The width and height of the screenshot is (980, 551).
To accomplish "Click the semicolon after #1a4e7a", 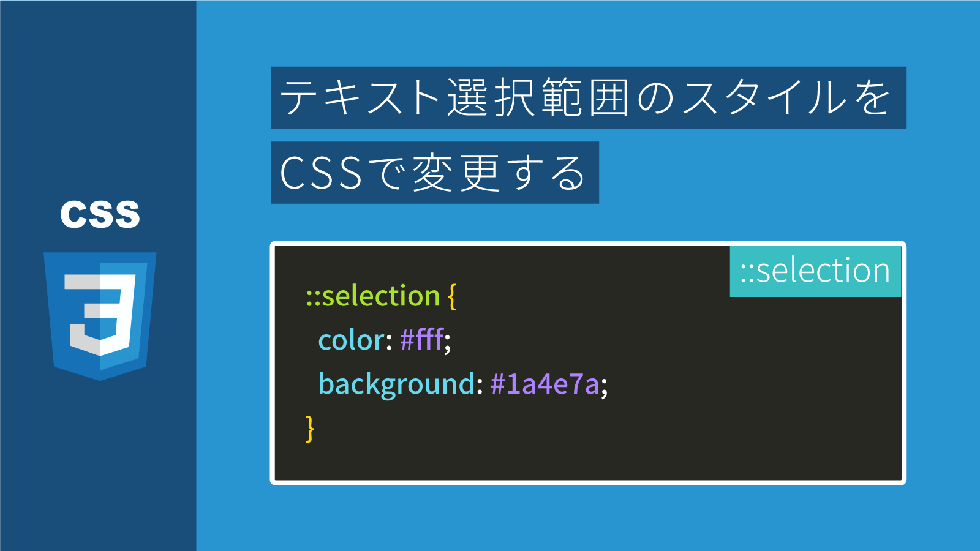I will tap(605, 387).
